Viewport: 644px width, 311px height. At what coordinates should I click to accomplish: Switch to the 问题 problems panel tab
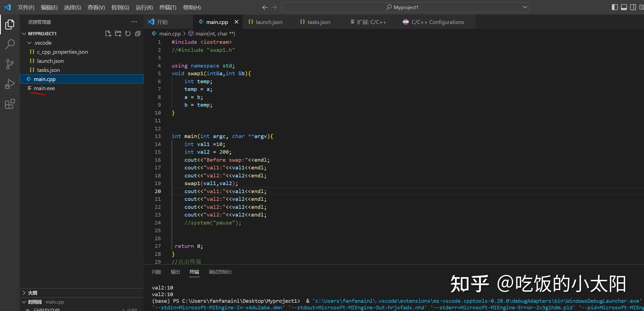click(156, 272)
